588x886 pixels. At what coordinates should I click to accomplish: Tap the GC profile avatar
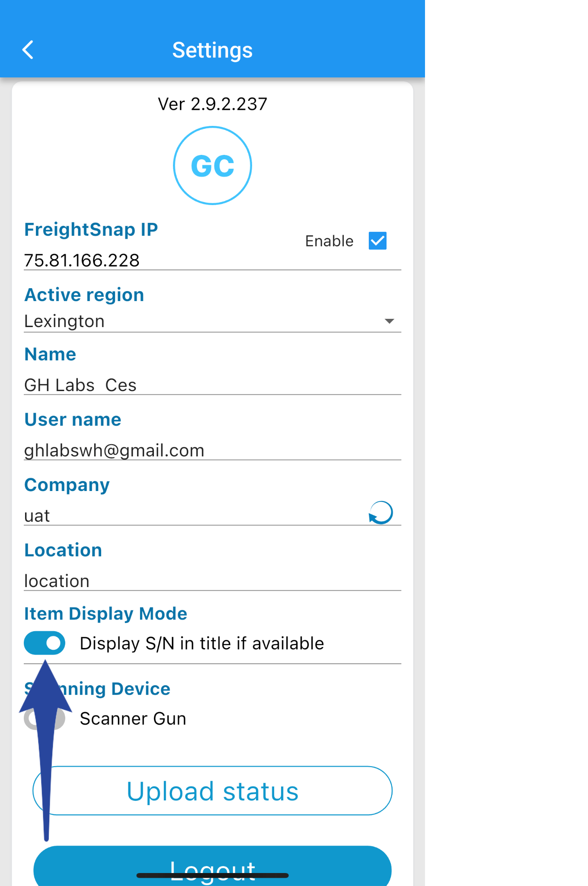click(212, 166)
